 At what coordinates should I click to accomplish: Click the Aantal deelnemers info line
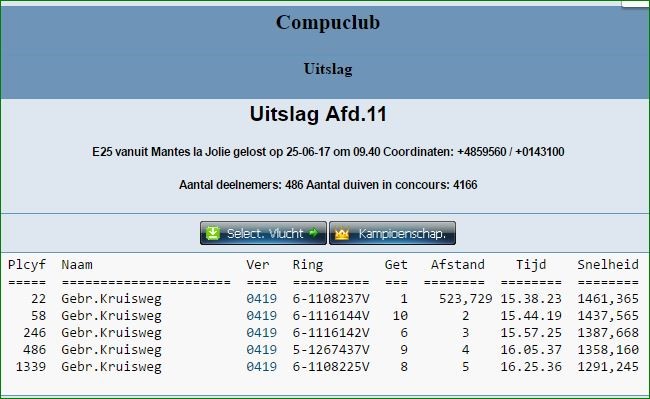328,185
